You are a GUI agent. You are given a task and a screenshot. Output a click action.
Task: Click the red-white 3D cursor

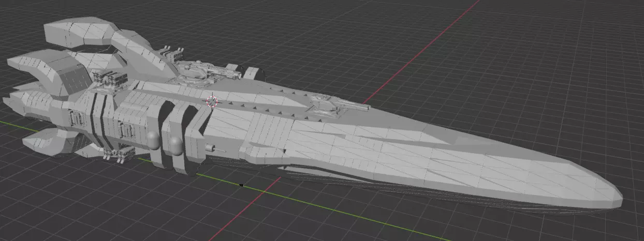click(x=212, y=101)
